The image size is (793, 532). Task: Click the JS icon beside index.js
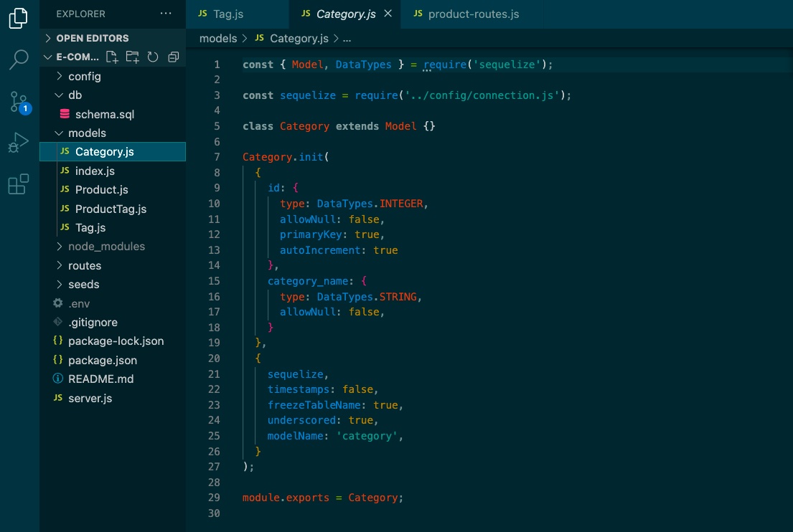[x=65, y=170]
